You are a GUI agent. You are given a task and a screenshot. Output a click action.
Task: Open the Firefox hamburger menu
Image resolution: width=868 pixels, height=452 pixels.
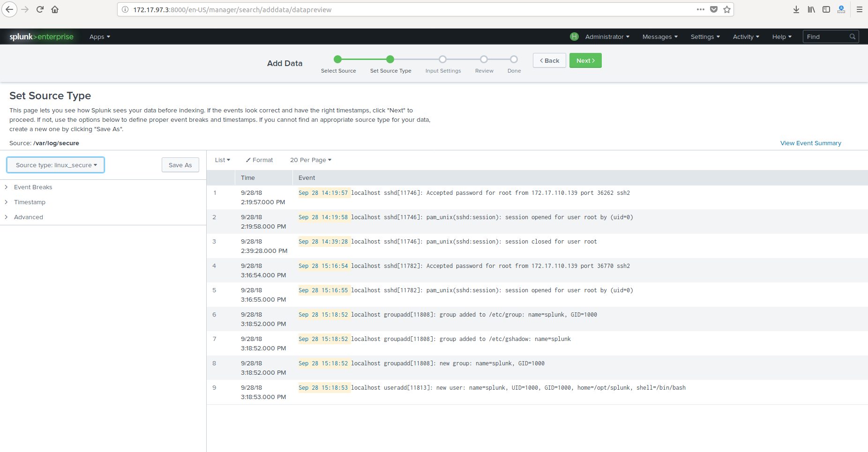click(859, 9)
